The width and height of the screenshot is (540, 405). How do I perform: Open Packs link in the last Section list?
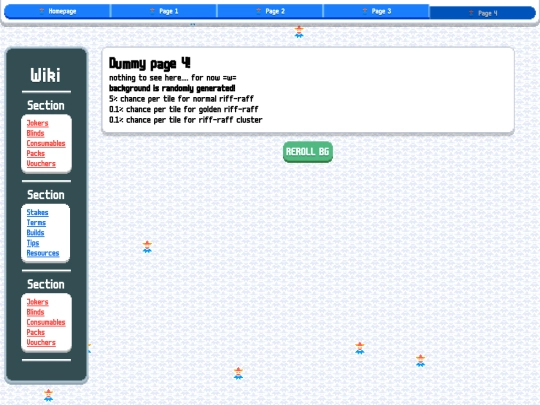tap(36, 332)
